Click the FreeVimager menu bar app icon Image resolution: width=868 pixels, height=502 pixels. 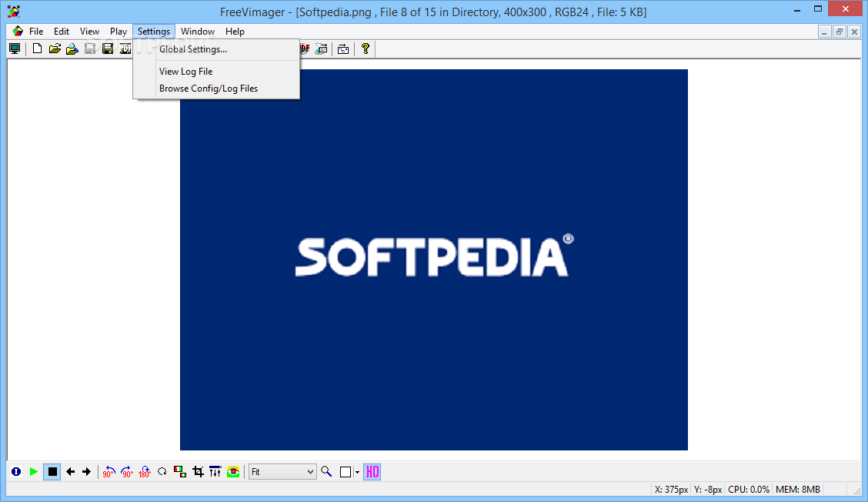(18, 32)
